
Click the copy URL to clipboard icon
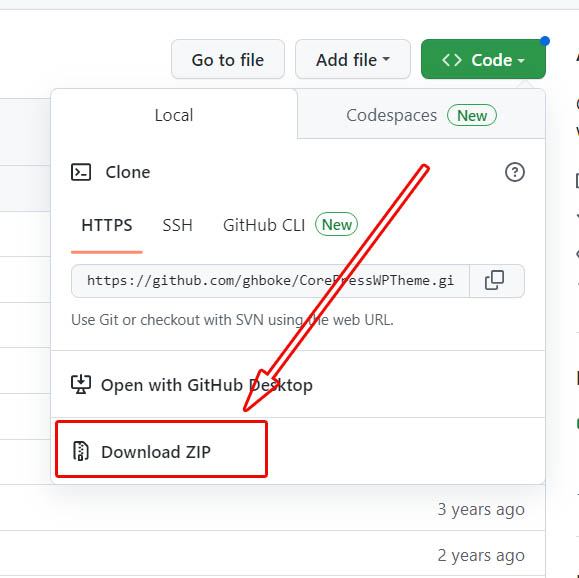[x=494, y=280]
